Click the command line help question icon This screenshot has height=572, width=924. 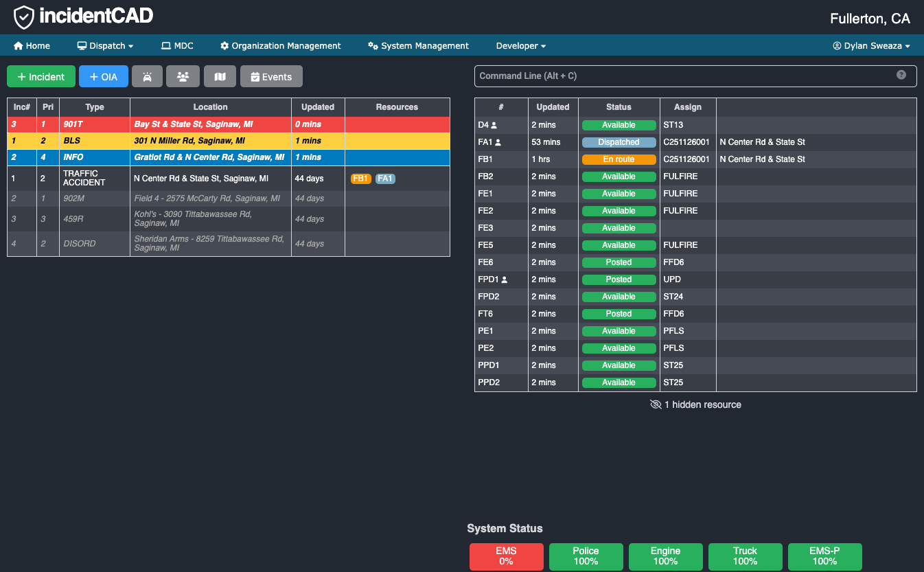pos(901,75)
